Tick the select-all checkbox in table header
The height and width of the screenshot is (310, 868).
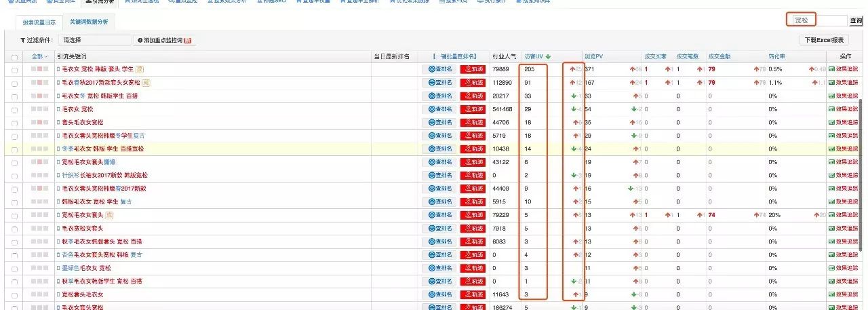tap(15, 56)
